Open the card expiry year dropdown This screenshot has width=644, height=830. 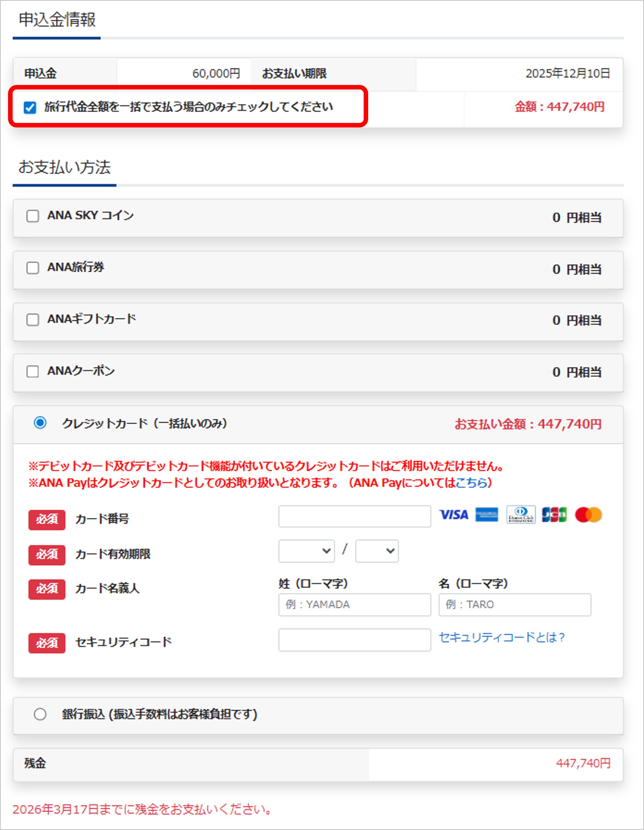[x=377, y=551]
